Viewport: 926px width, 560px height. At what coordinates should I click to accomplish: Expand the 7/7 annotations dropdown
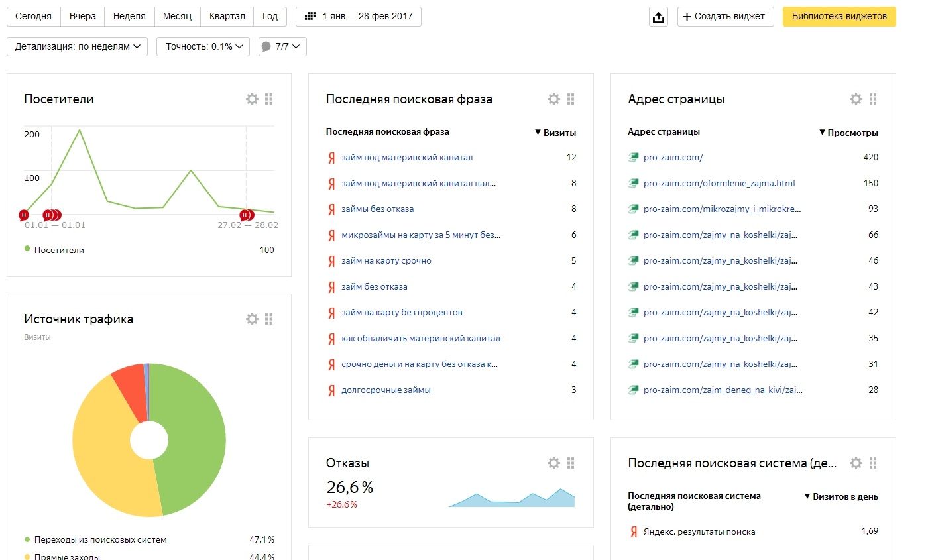[282, 46]
